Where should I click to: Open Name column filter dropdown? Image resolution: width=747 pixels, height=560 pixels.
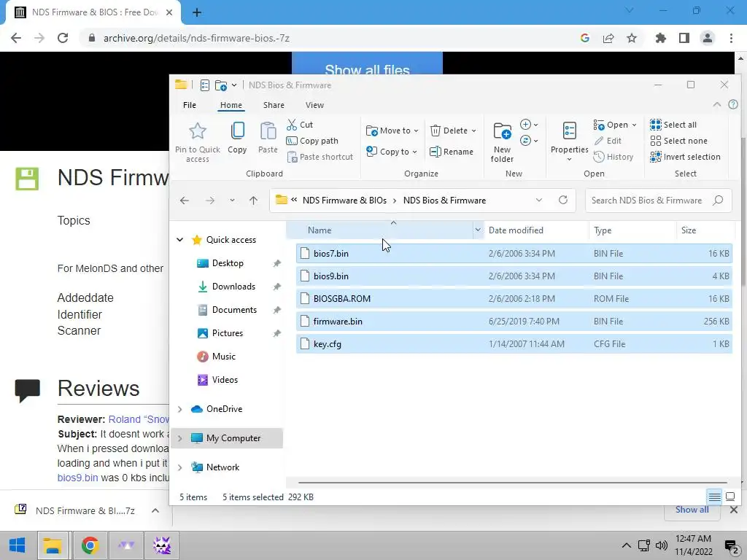coord(478,230)
